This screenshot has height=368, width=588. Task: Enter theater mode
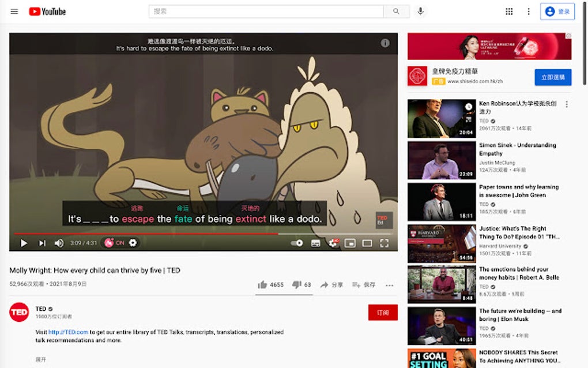tap(367, 243)
